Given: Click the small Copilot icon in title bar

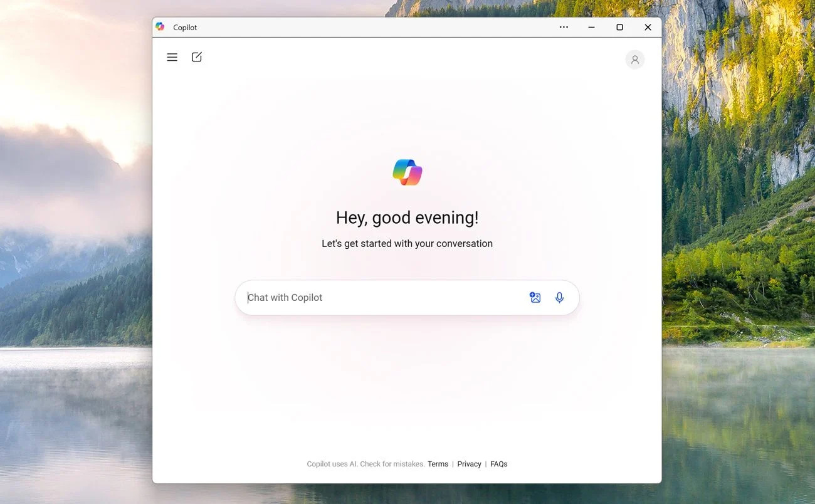Looking at the screenshot, I should click(160, 27).
